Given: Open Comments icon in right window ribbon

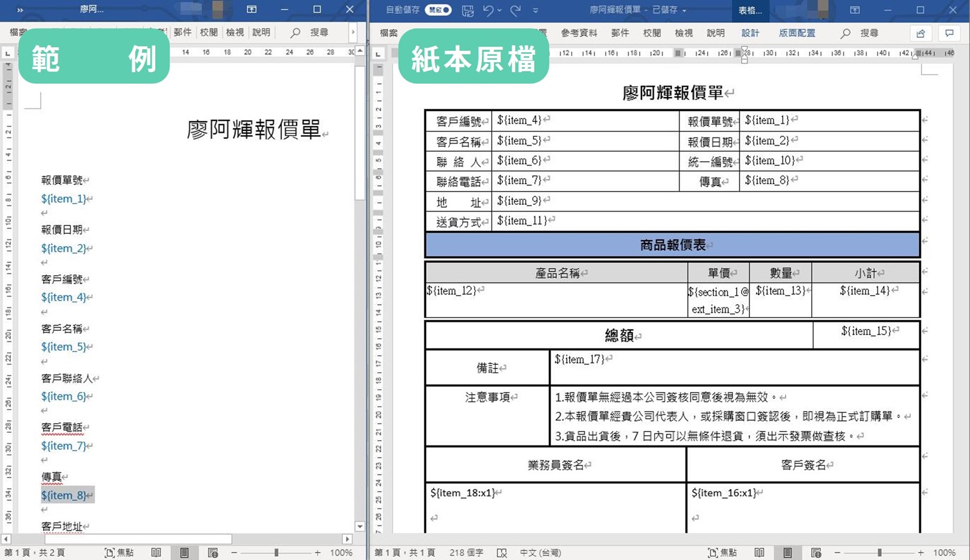Looking at the screenshot, I should click(x=949, y=33).
